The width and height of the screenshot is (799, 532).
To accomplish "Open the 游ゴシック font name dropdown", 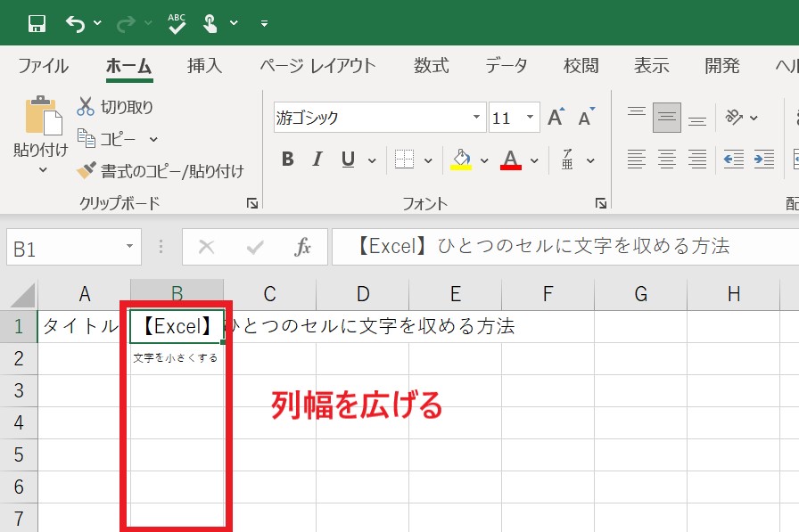I will coord(476,117).
